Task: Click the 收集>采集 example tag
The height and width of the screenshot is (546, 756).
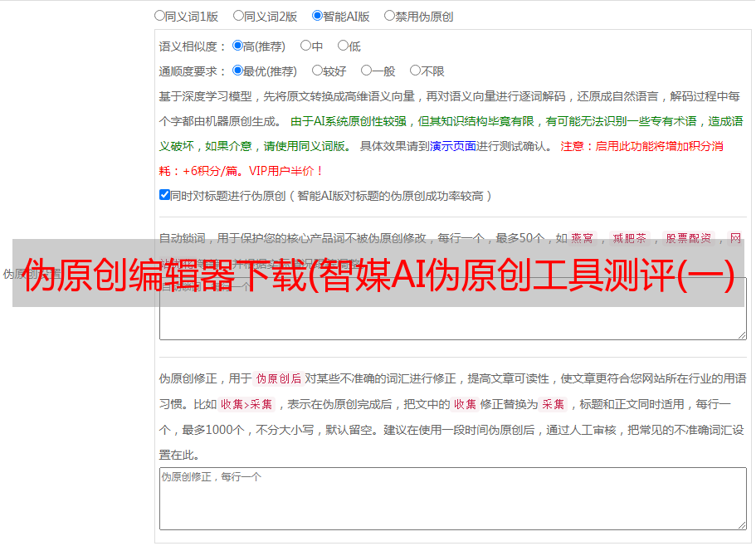Action: [x=246, y=404]
